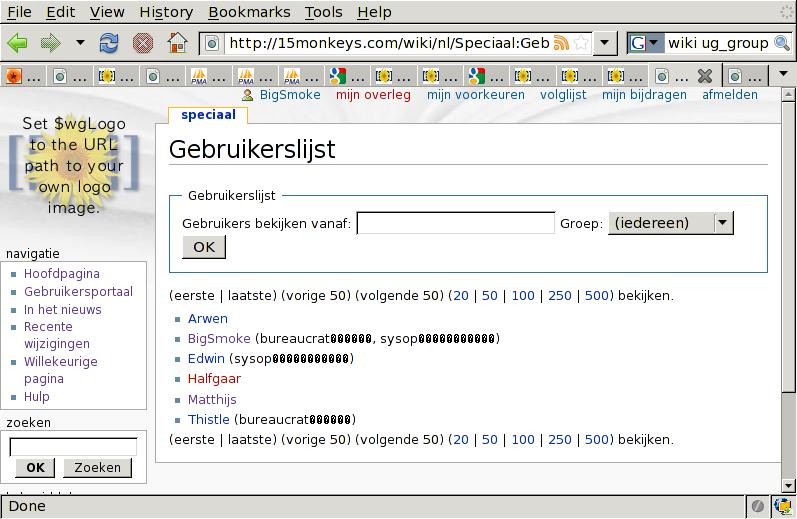
Task: Open the search engine selector dropdown
Action: tap(645, 43)
